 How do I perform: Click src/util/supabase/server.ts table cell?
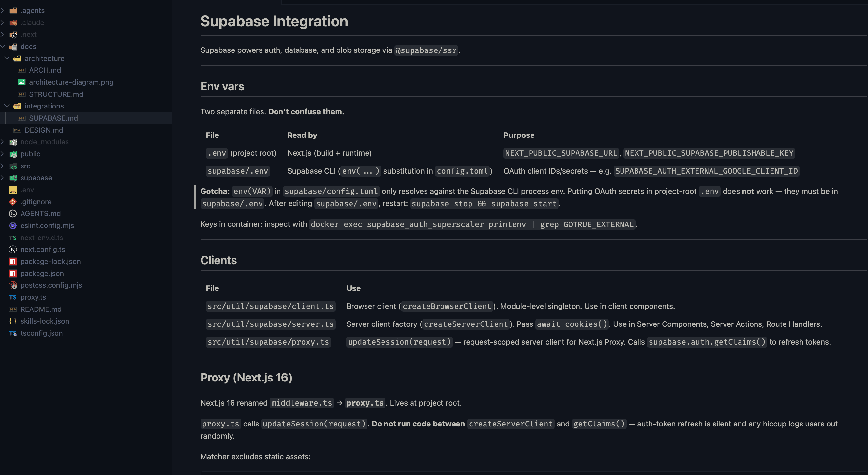pyautogui.click(x=270, y=324)
